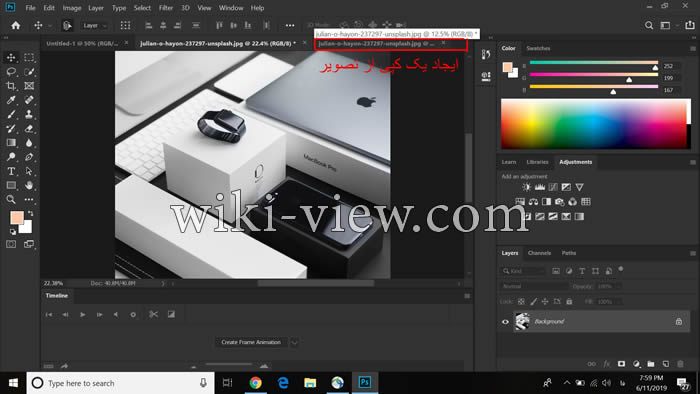The height and width of the screenshot is (394, 700).
Task: Open Color panel options menu
Action: pos(692,48)
